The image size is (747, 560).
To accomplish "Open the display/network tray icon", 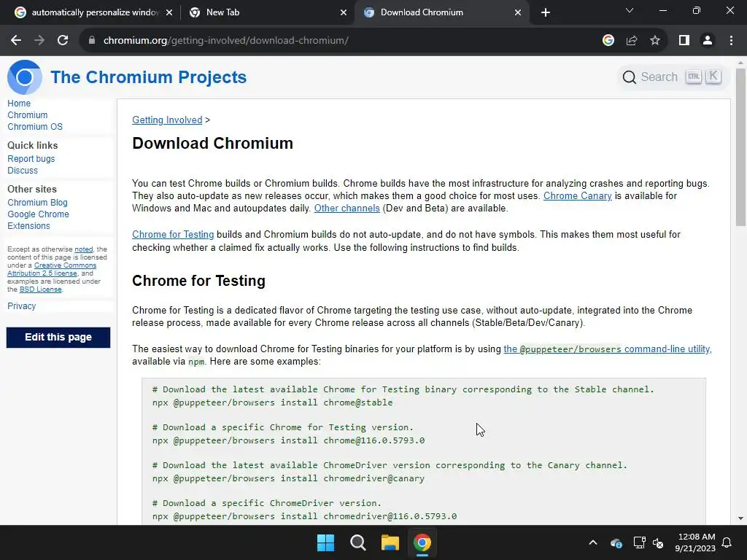I will pos(639,542).
